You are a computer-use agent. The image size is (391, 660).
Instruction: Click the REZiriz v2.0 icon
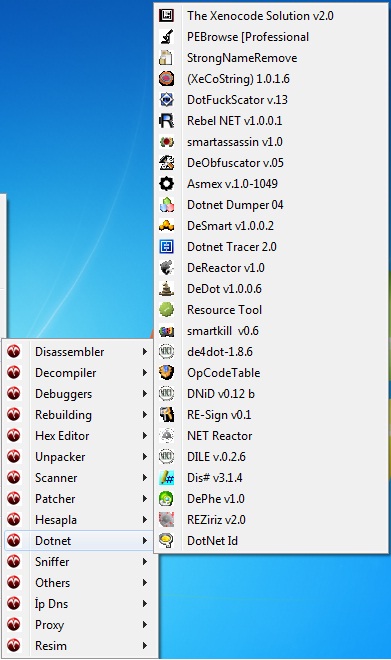(167, 520)
